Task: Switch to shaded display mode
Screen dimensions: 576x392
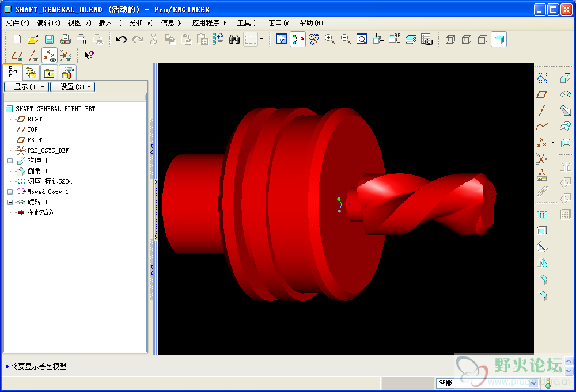Action: click(x=499, y=39)
